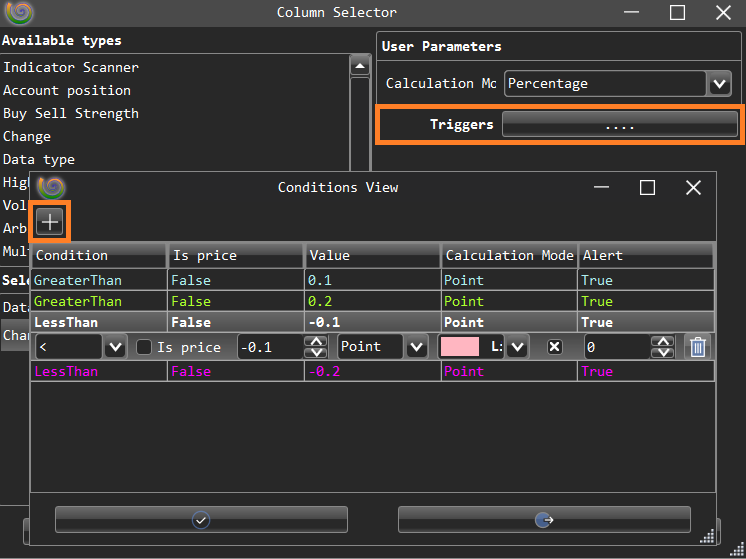Close the Conditions View window

tap(693, 187)
